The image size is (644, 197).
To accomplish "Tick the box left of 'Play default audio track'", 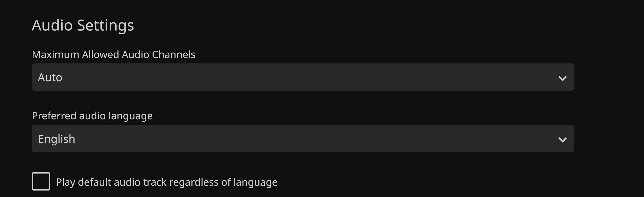I will [41, 181].
